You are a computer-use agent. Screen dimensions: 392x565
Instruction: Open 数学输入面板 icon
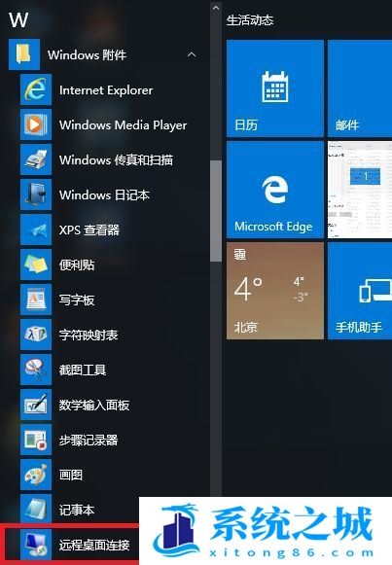[36, 404]
